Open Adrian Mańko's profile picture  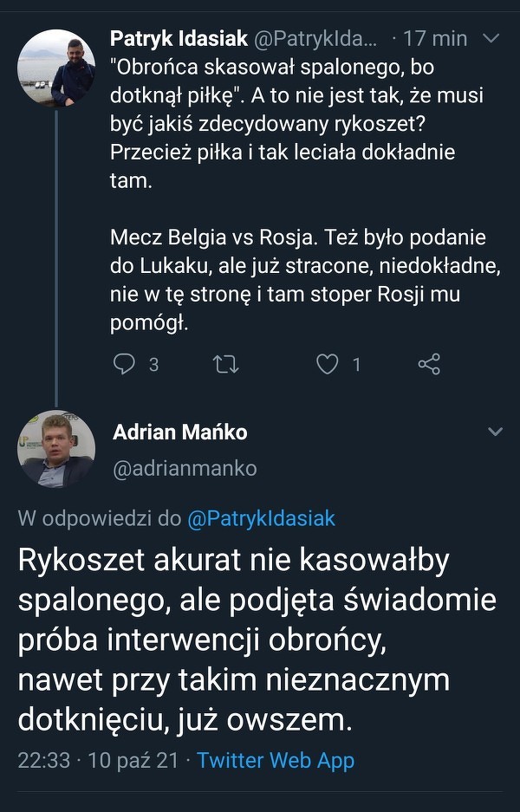click(56, 448)
